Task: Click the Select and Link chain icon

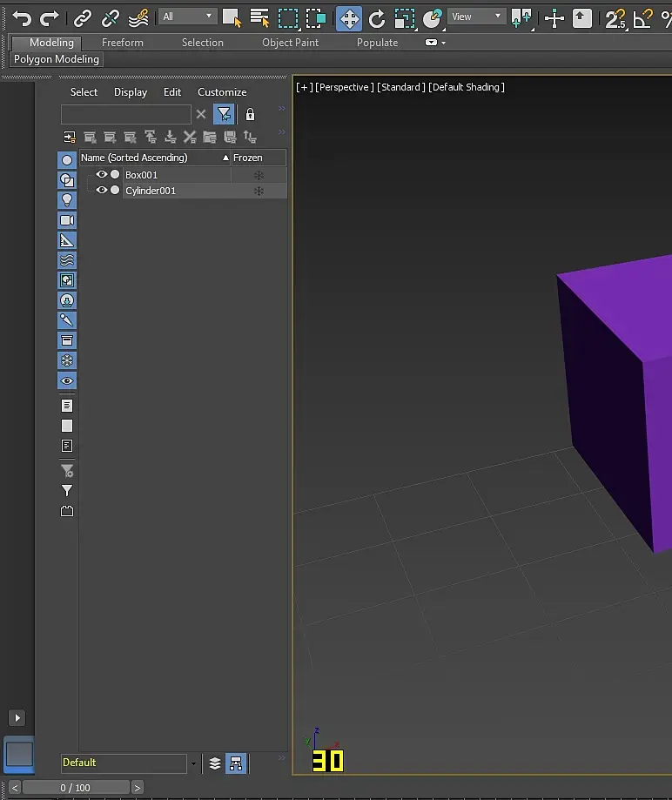Action: [x=83, y=17]
